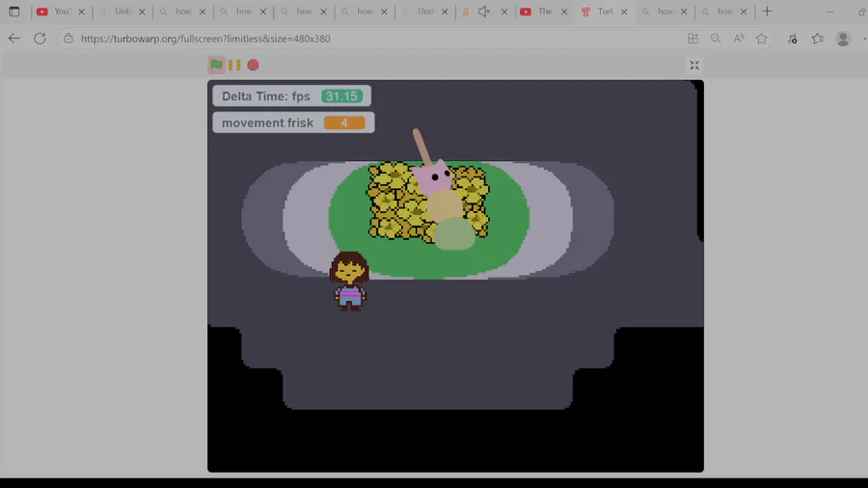Close the 'Unti' tab
868x488 pixels.
pos(142,11)
